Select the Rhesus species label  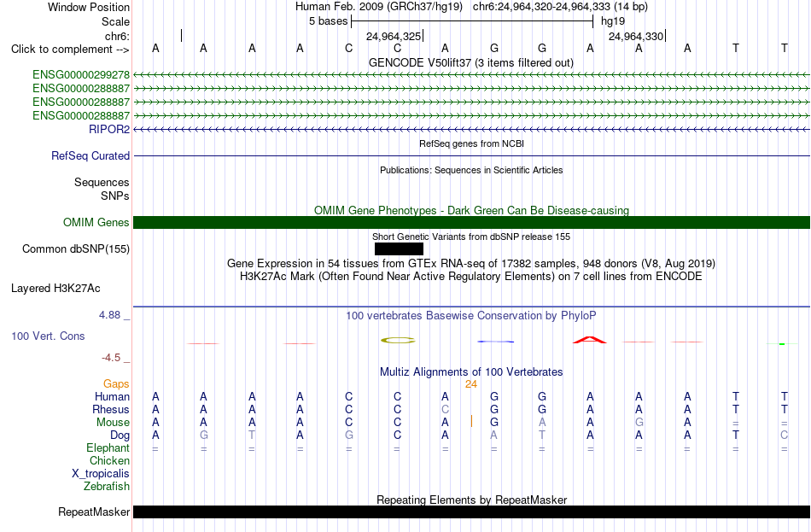[111, 410]
